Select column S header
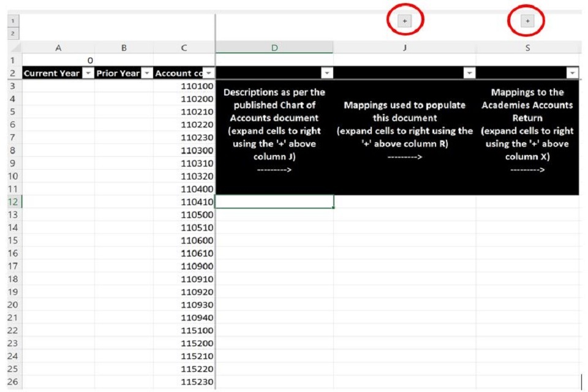 527,48
